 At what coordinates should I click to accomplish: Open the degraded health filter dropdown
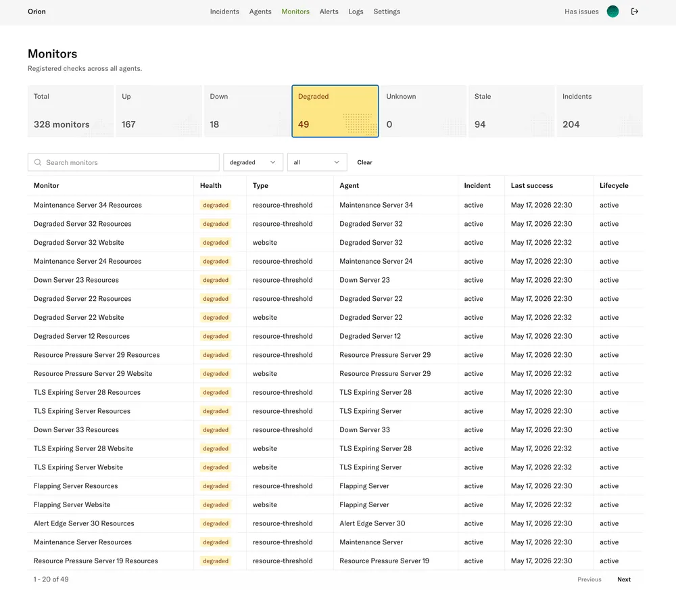coord(253,162)
